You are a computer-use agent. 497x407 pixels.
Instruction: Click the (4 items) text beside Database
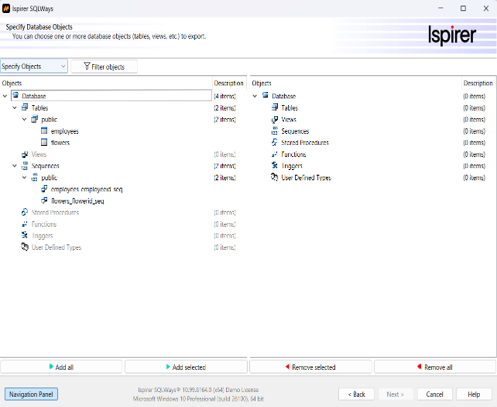pyautogui.click(x=225, y=96)
